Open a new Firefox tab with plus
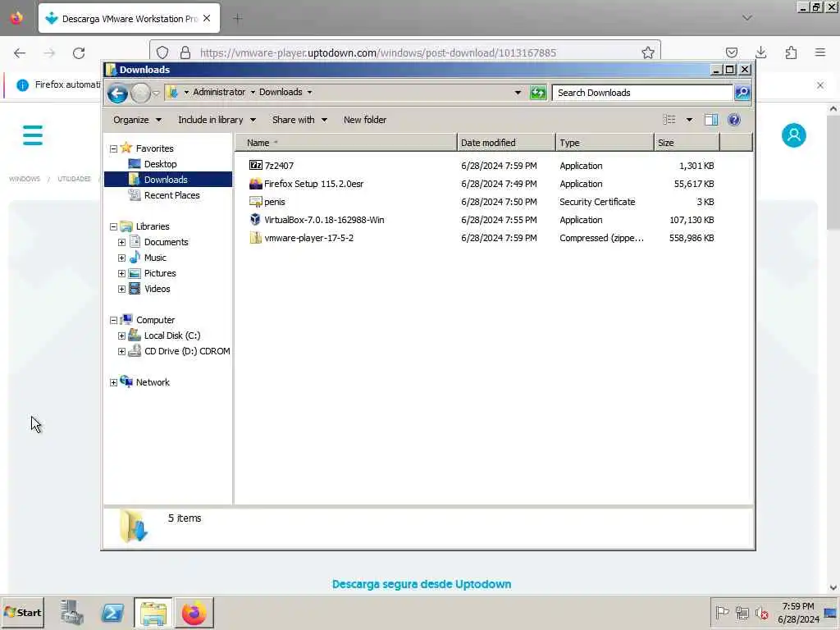The width and height of the screenshot is (840, 630). point(237,19)
